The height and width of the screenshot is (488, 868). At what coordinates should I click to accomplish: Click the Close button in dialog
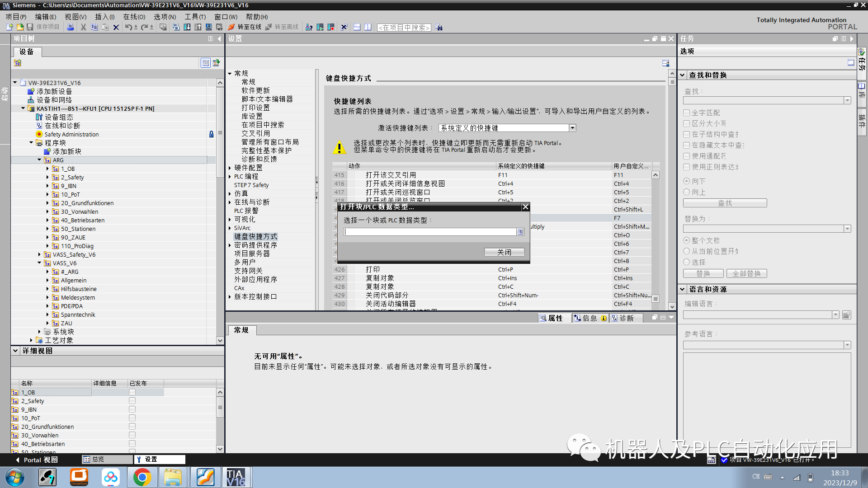[x=505, y=253]
